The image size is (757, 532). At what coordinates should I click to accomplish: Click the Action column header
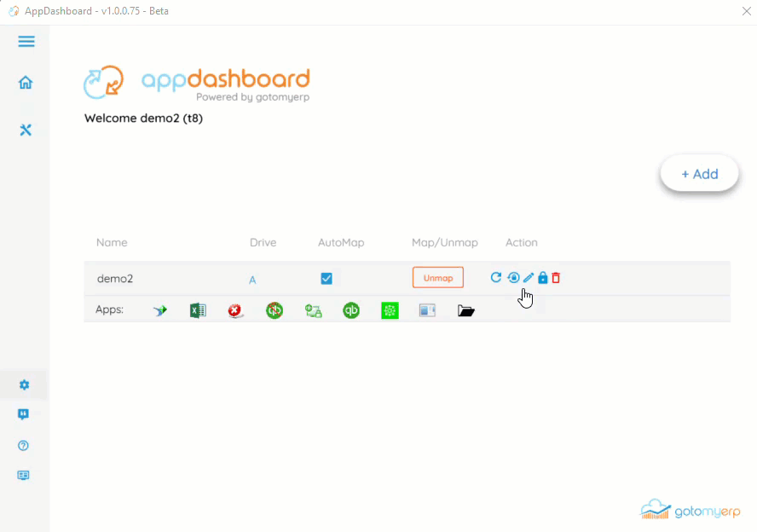coord(522,242)
